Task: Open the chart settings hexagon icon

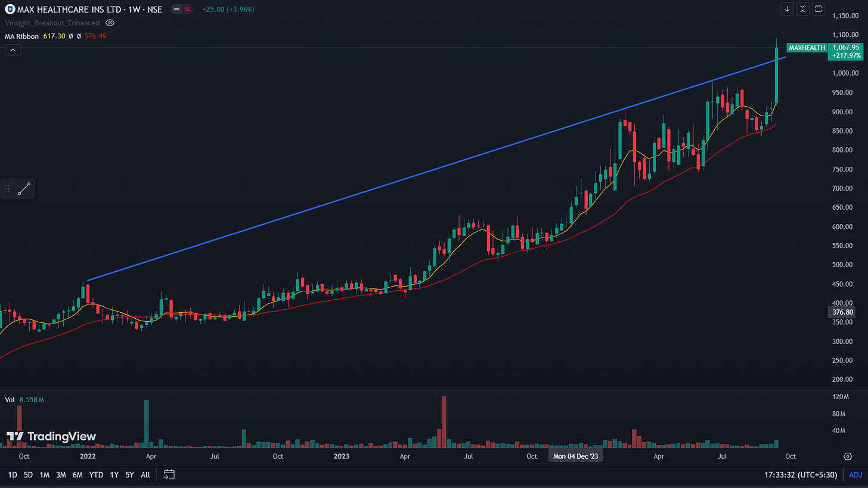Action: tap(848, 456)
